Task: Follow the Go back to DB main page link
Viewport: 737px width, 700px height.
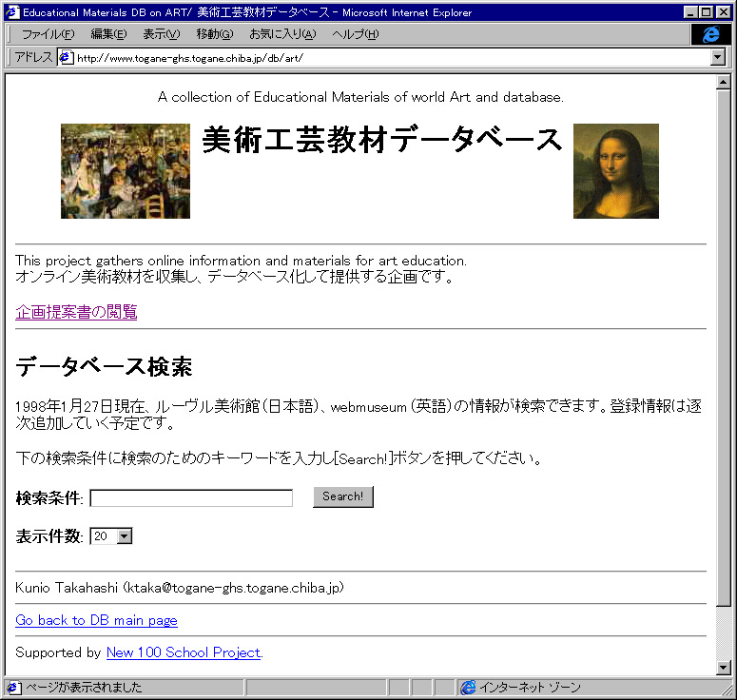Action: pyautogui.click(x=96, y=620)
